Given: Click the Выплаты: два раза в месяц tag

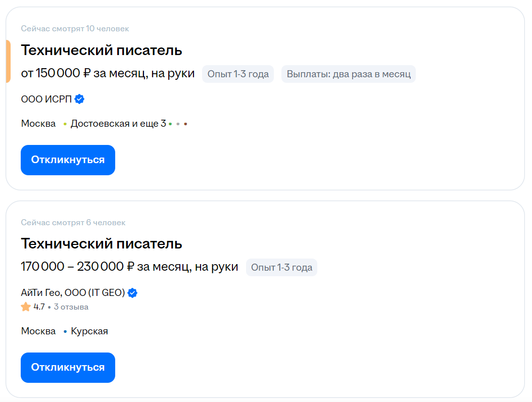Looking at the screenshot, I should (348, 74).
